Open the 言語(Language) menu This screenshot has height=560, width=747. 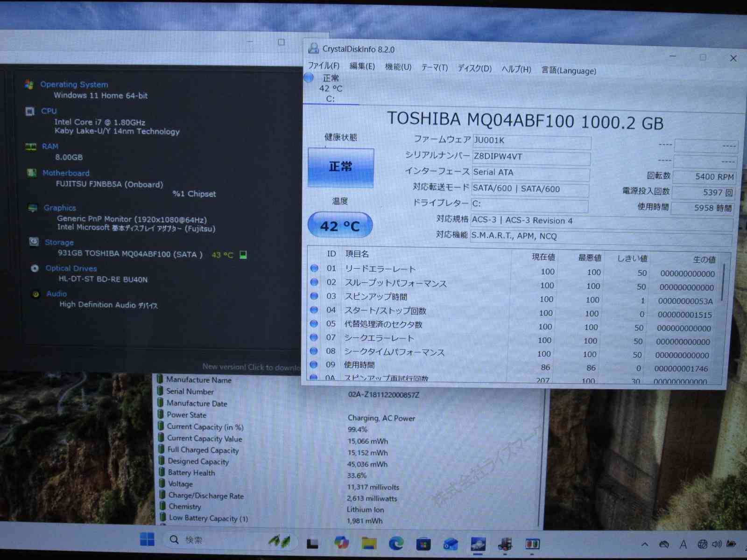(x=568, y=71)
